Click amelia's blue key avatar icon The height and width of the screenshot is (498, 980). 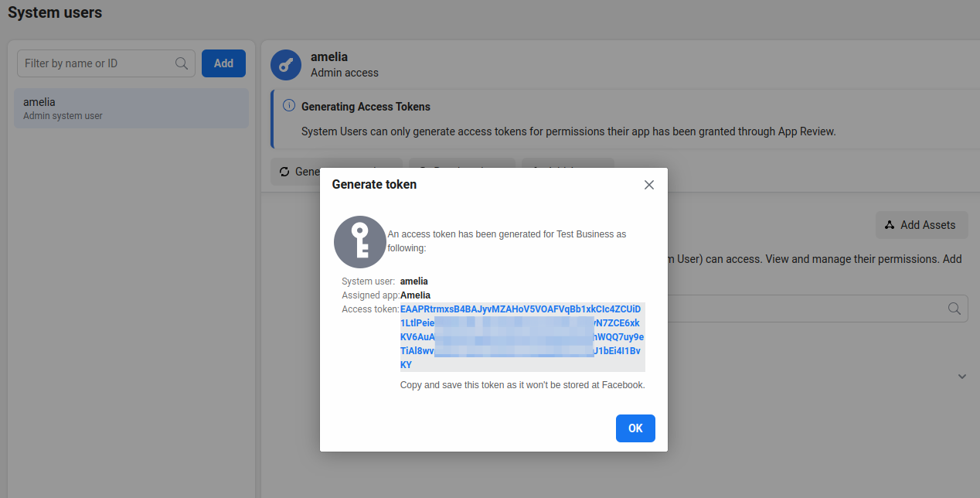coord(286,65)
